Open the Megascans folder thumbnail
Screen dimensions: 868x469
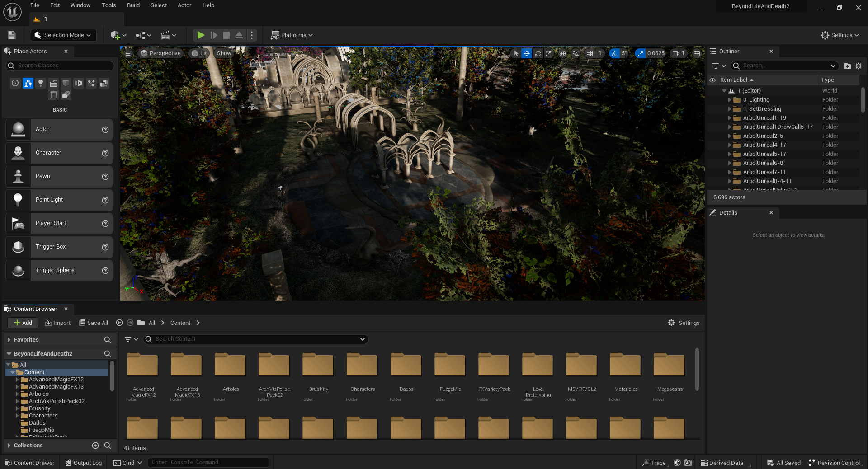pos(669,365)
